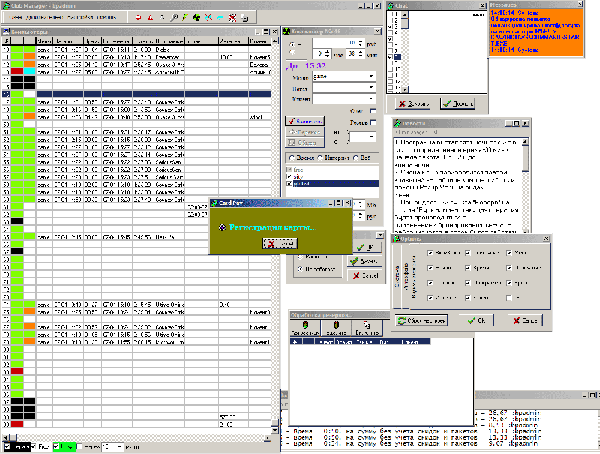Click the cyan and red crossed toolbar icon
This screenshot has width=600, height=454.
coord(208,17)
